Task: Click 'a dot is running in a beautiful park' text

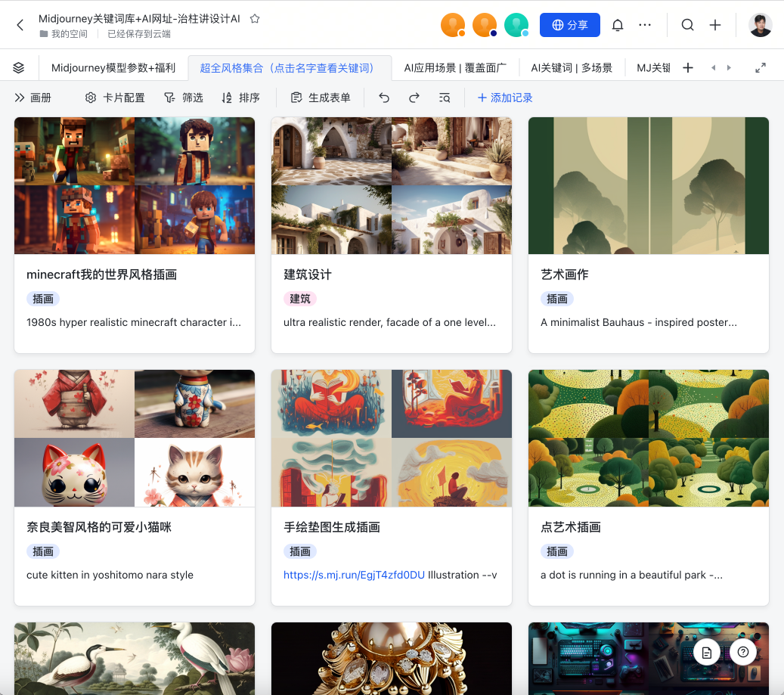Action: [x=631, y=575]
